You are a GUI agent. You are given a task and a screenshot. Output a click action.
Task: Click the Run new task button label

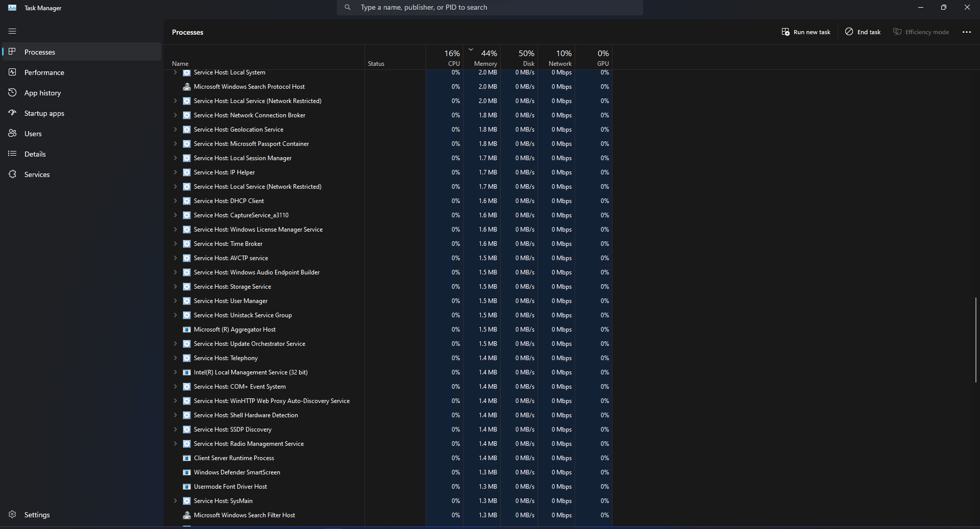point(812,32)
